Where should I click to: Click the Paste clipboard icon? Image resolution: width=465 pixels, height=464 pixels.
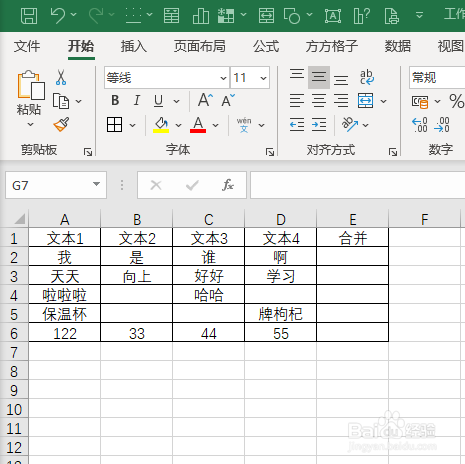click(31, 85)
